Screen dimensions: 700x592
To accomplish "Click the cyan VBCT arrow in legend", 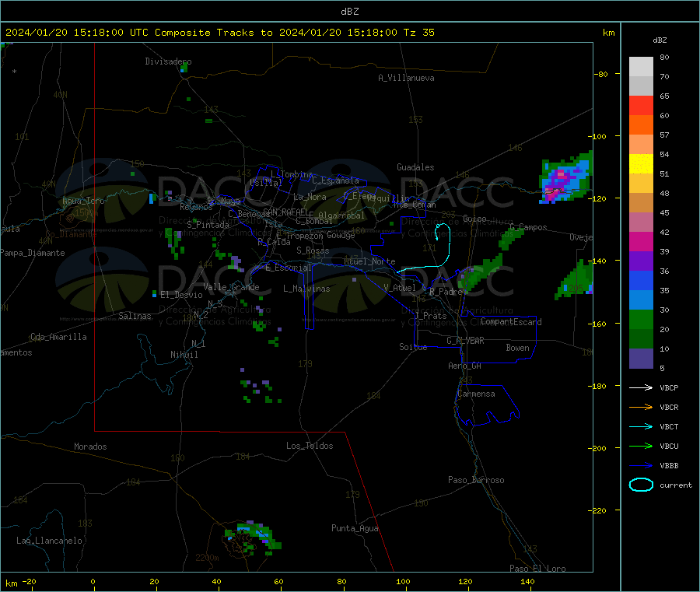I will coord(641,426).
